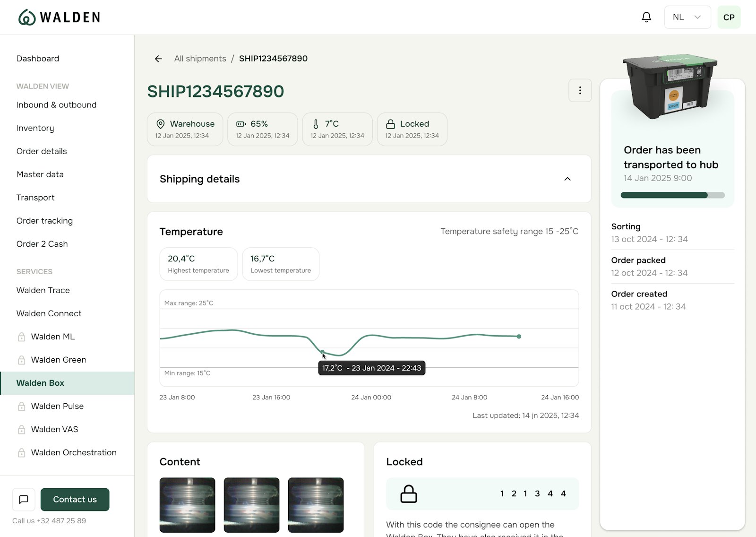Open Walden Trace service
This screenshot has height=537, width=756.
[43, 290]
